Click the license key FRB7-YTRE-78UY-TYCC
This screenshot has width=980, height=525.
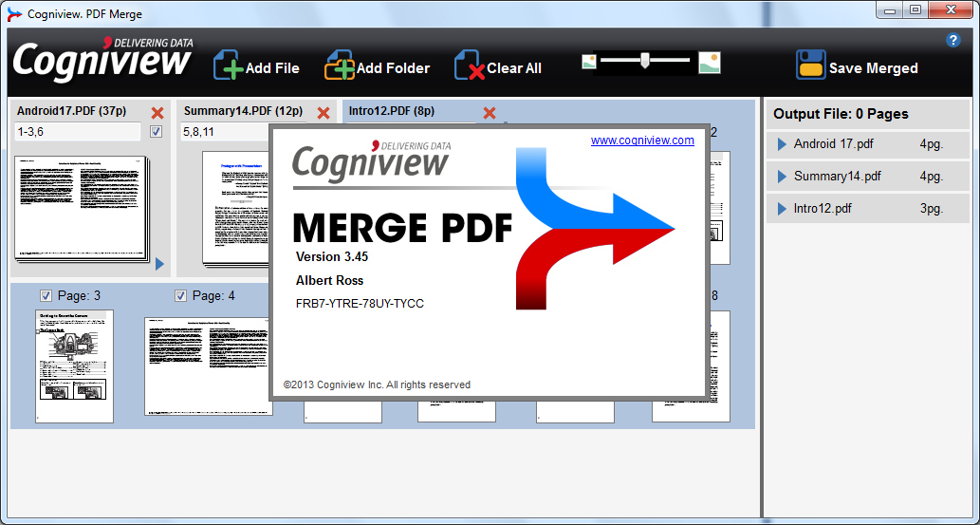pos(360,304)
